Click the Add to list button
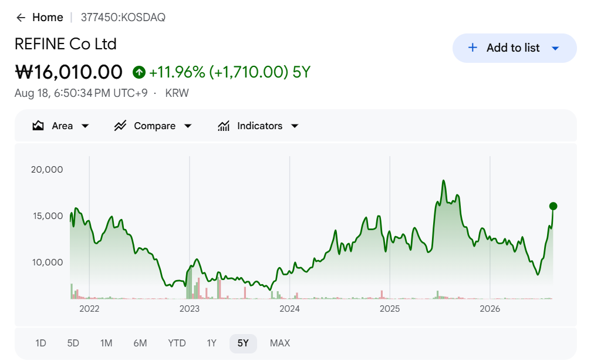594x364 pixels. point(514,48)
